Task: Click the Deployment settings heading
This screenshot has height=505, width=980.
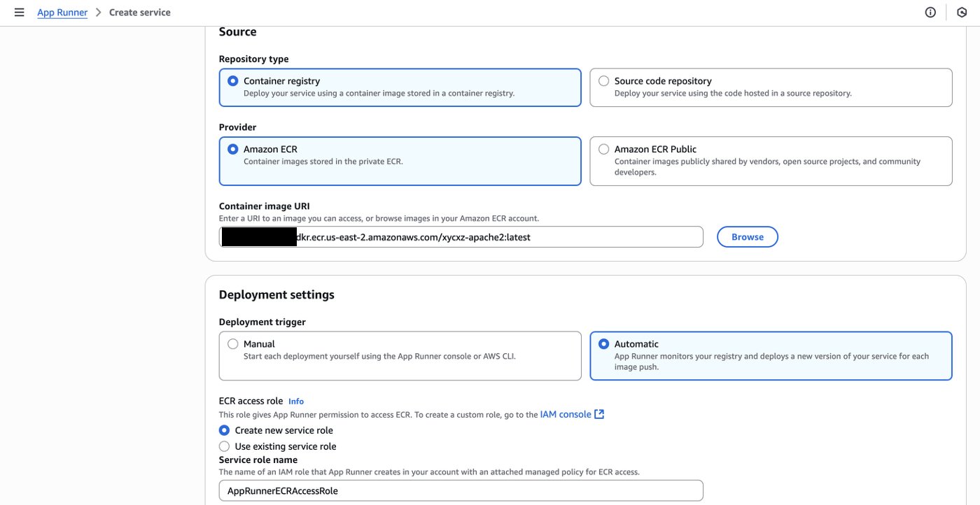Action: tap(276, 294)
